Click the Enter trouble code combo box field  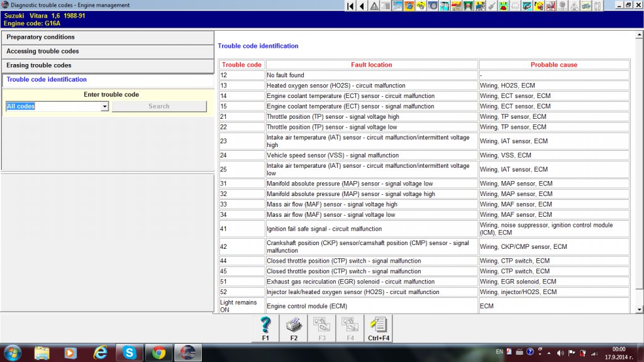click(53, 107)
